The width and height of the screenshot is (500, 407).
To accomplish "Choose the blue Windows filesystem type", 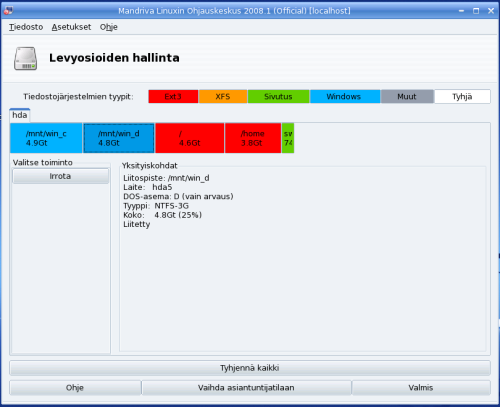I will click(345, 97).
